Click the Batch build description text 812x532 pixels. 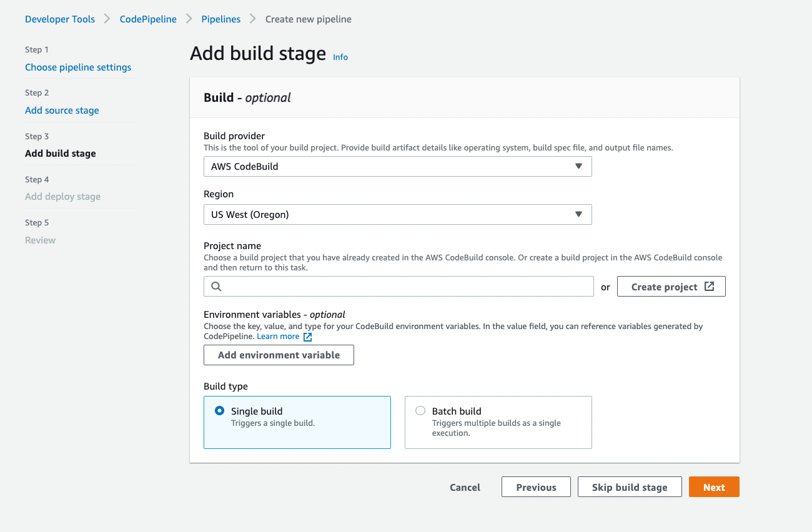[497, 428]
